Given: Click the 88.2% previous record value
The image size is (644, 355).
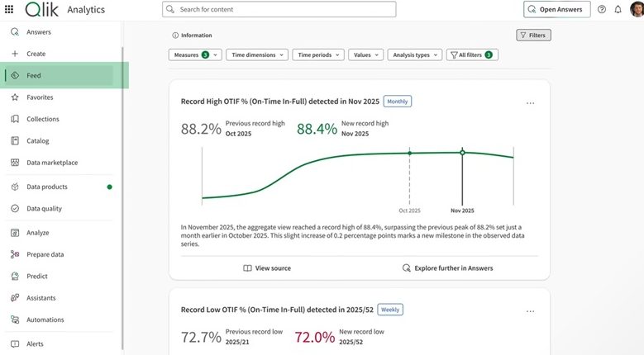Looking at the screenshot, I should [201, 129].
